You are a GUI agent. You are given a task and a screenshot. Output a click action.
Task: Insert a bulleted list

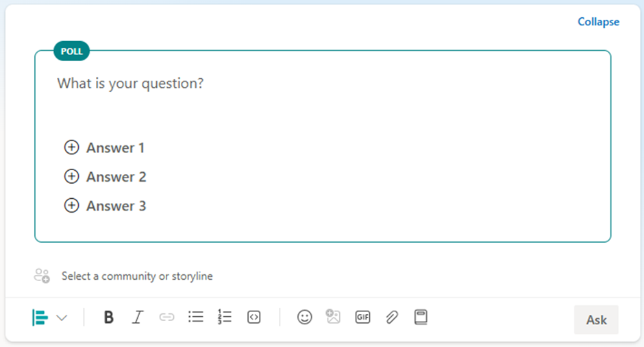[196, 317]
